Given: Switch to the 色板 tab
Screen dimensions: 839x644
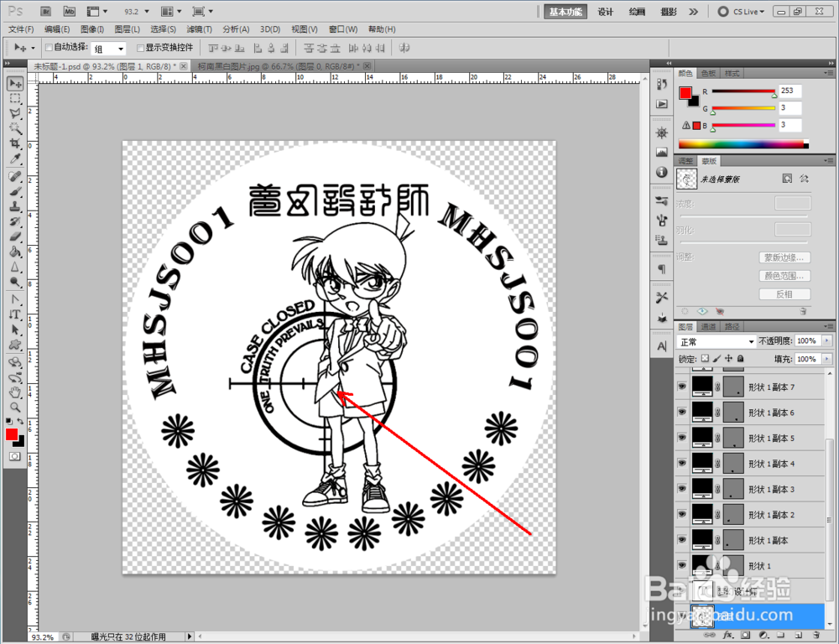Looking at the screenshot, I should [x=708, y=73].
